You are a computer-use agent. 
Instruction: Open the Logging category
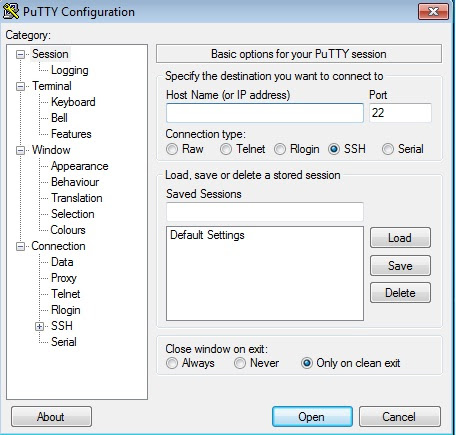tap(70, 70)
